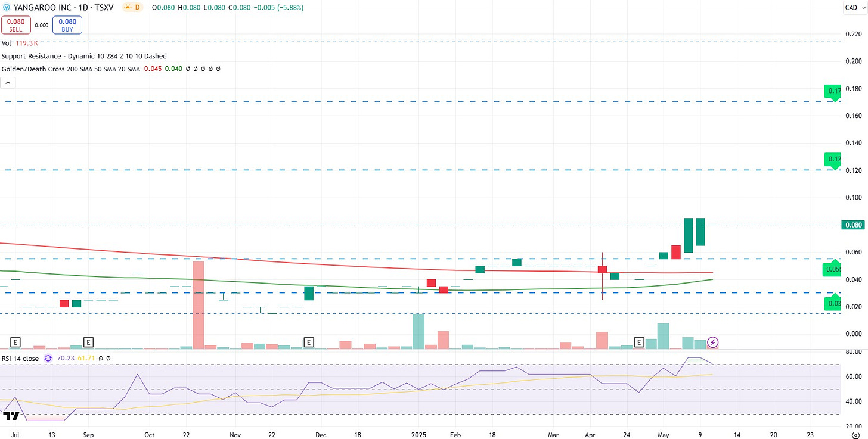Click the Mar label on time axis
The width and height of the screenshot is (868, 439).
coord(554,435)
